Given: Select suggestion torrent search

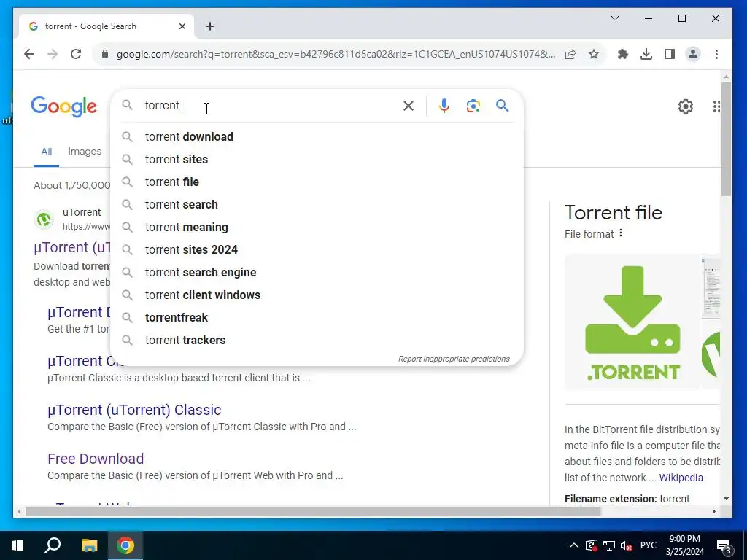Looking at the screenshot, I should tap(317, 204).
